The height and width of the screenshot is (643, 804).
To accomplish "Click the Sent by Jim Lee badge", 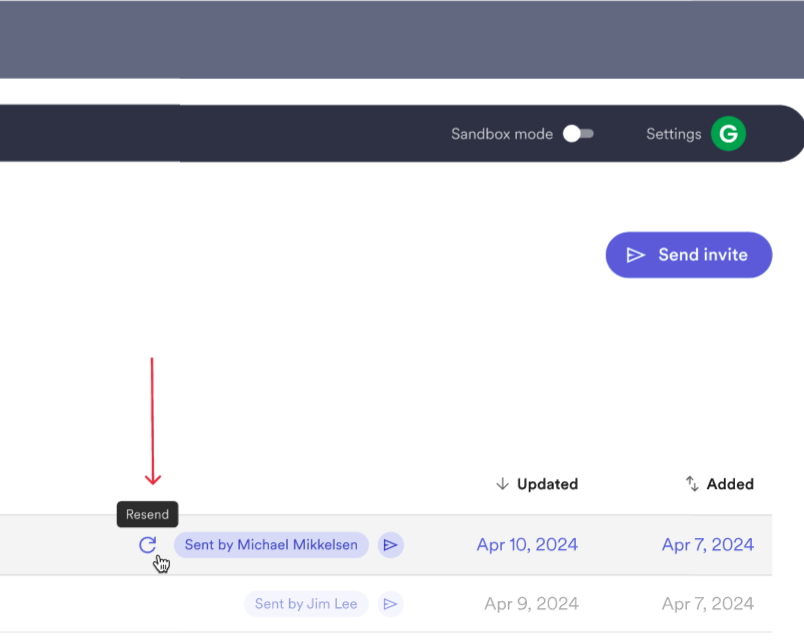I will point(306,604).
